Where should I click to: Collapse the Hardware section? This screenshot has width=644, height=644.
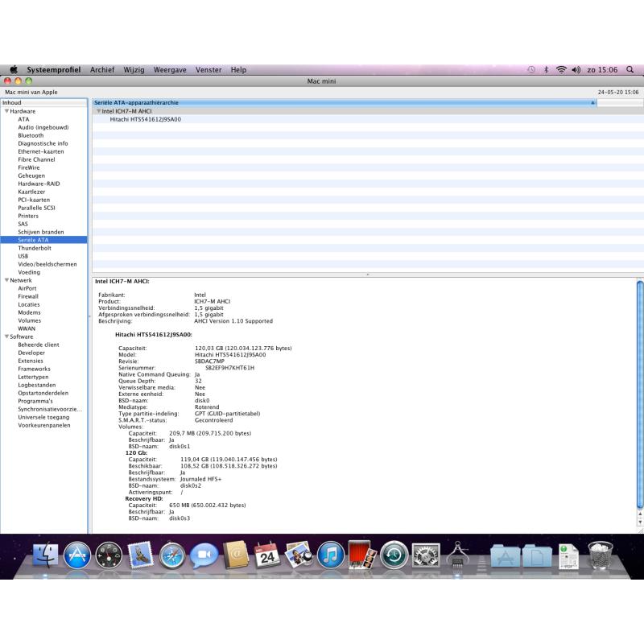pyautogui.click(x=6, y=111)
